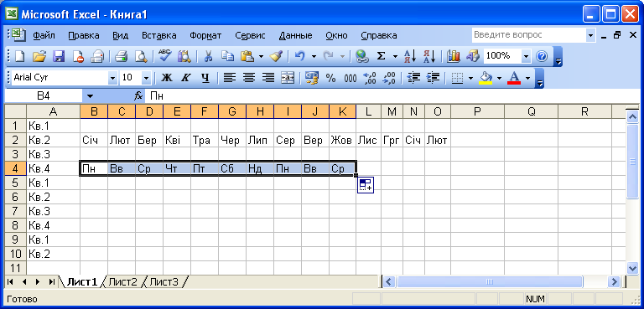The image size is (644, 309).
Task: Apply currency format icon
Action: pyautogui.click(x=312, y=78)
